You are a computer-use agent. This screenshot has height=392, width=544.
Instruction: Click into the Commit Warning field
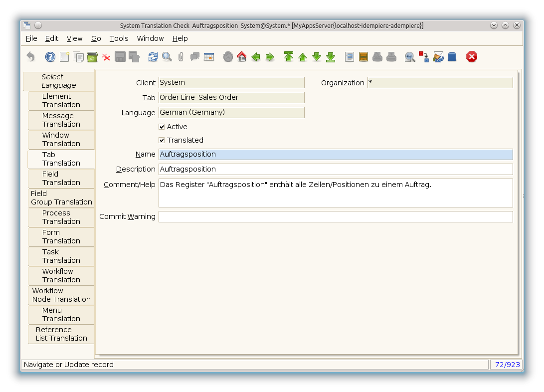click(335, 216)
